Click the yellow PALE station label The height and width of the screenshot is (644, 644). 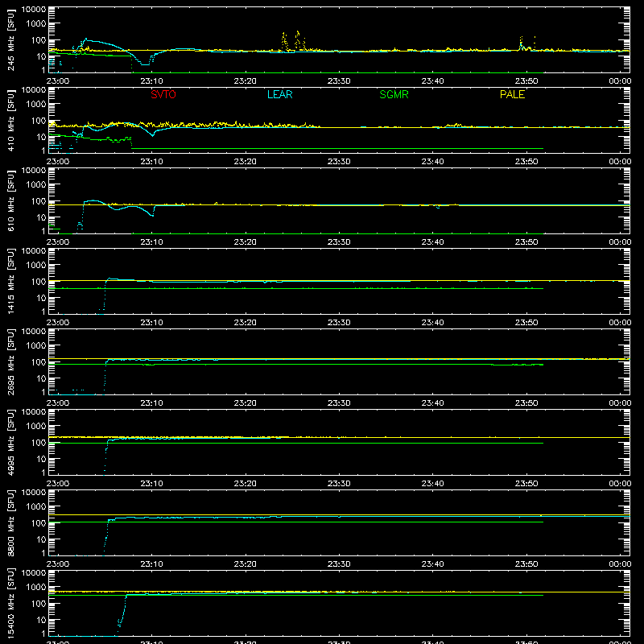[x=512, y=94]
